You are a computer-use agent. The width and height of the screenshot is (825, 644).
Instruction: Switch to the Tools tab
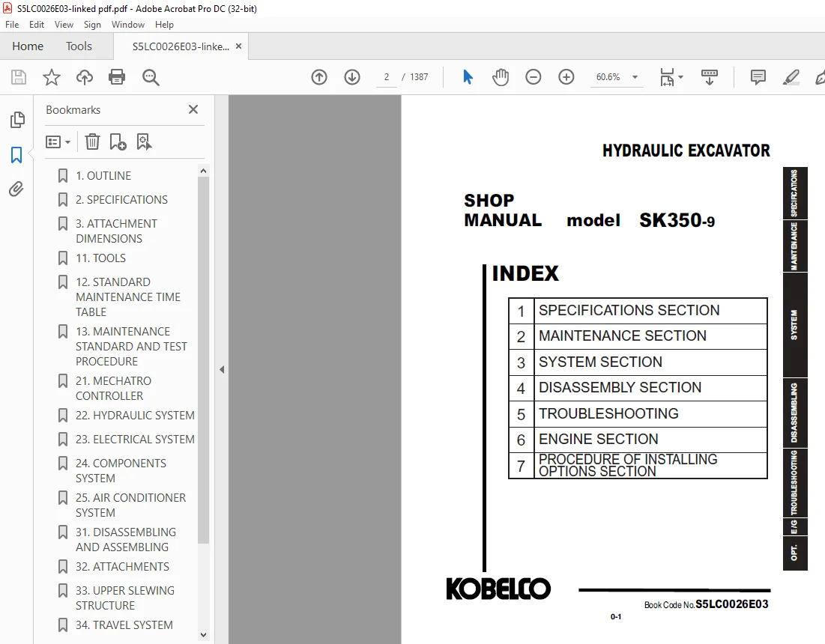click(x=79, y=46)
